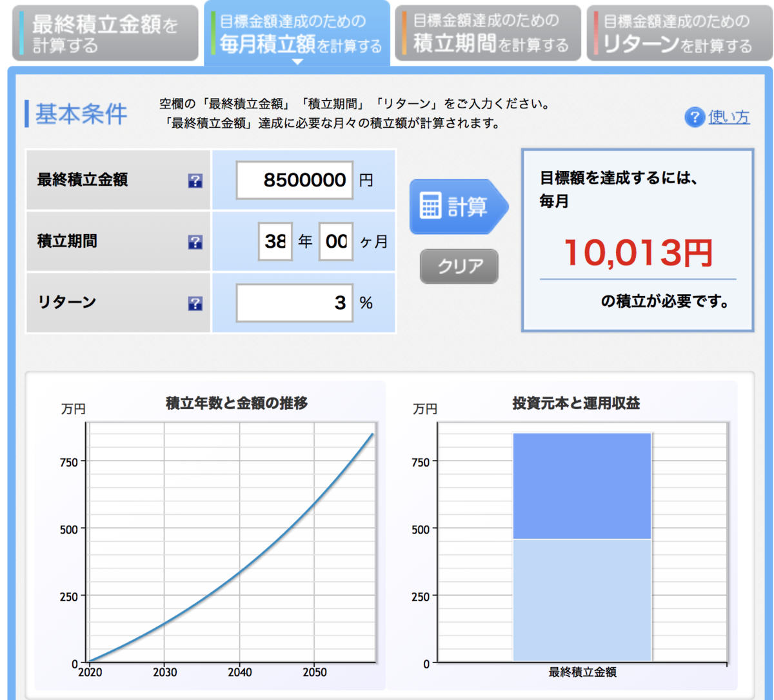
Task: Click the calculator icon on 計算 button
Action: tap(430, 206)
